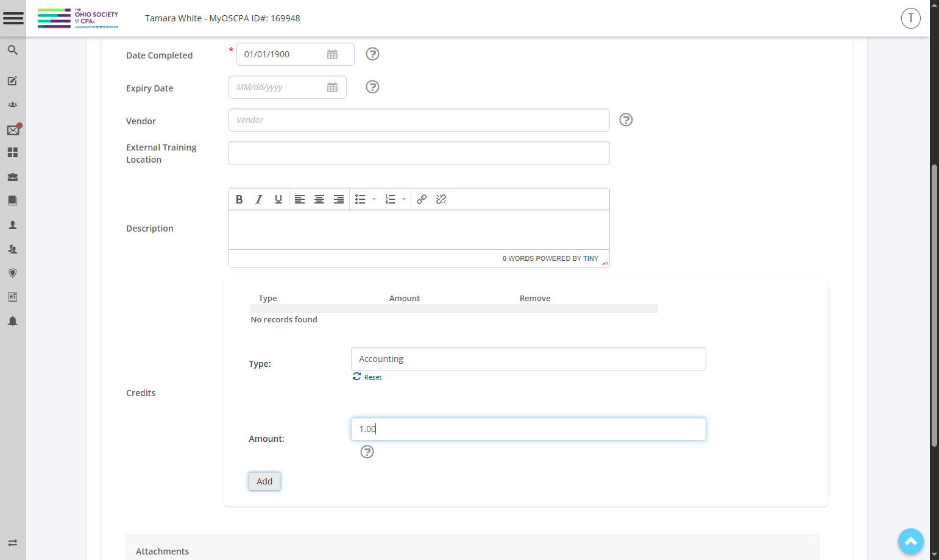Open the user avatar "T" menu
The image size is (939, 560).
911,18
